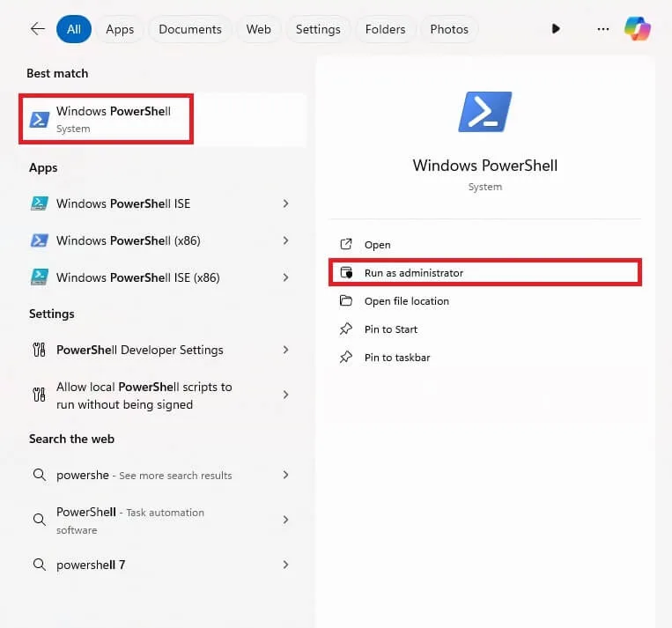This screenshot has height=628, width=672.
Task: Click the large PowerShell logo in details pane
Action: 485,112
